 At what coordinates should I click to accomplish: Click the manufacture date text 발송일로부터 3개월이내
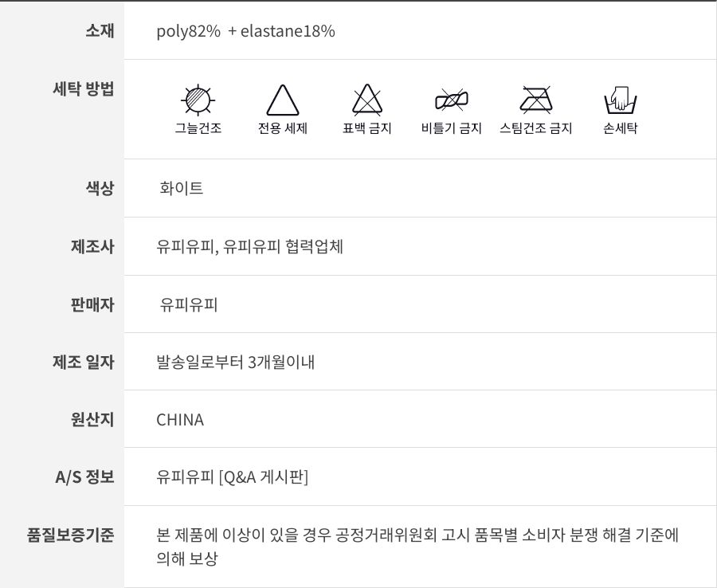(235, 362)
